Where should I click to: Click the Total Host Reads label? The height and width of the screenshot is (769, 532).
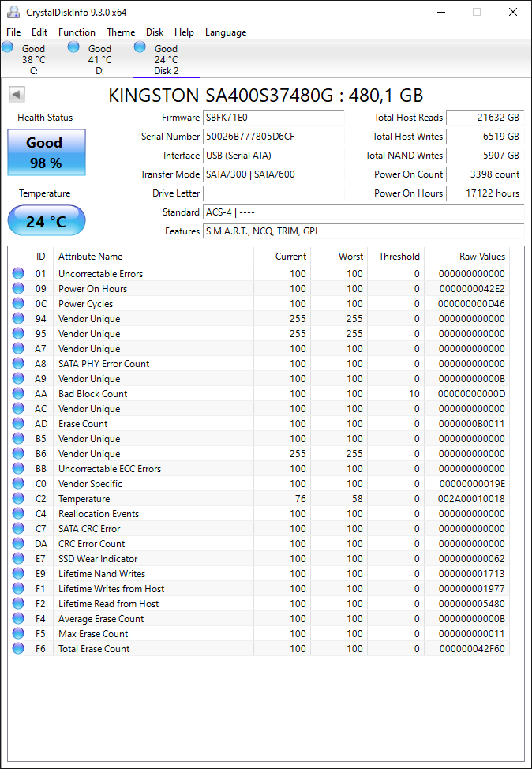[408, 118]
